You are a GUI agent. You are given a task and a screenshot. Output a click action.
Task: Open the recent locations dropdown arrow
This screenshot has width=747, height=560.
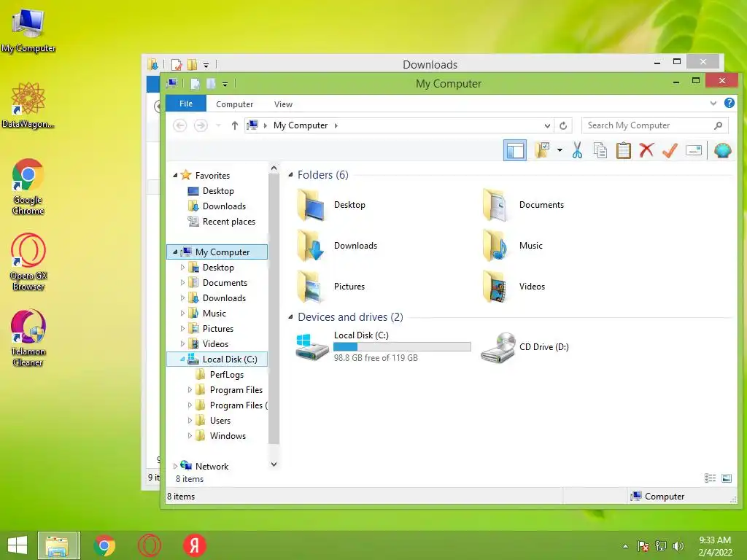pyautogui.click(x=218, y=125)
